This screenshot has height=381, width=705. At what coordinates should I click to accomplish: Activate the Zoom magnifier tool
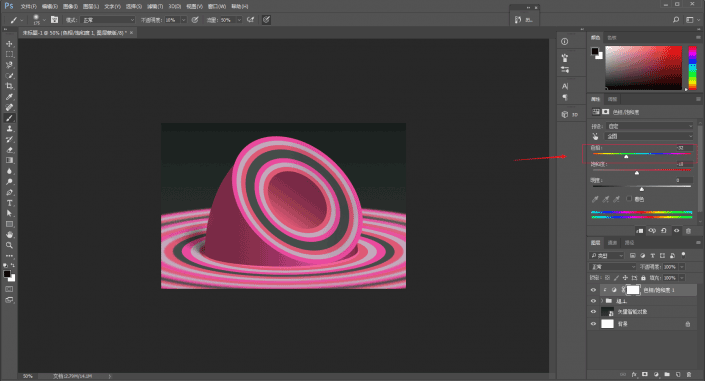[x=9, y=245]
